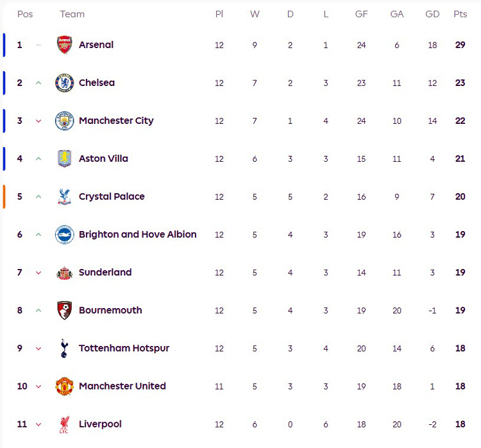Click Arsenal's points total of 29
This screenshot has width=481, height=448.
tap(460, 45)
